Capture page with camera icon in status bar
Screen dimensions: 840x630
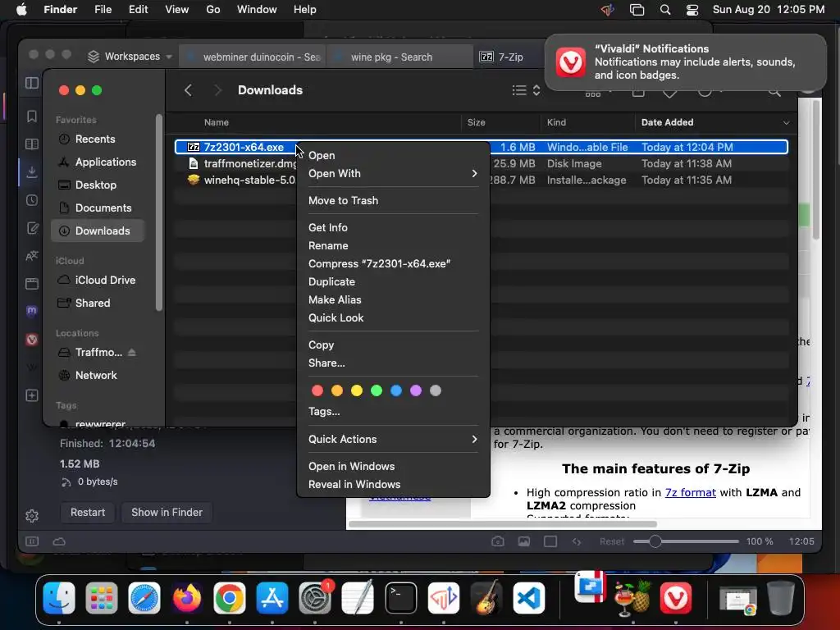pyautogui.click(x=498, y=541)
